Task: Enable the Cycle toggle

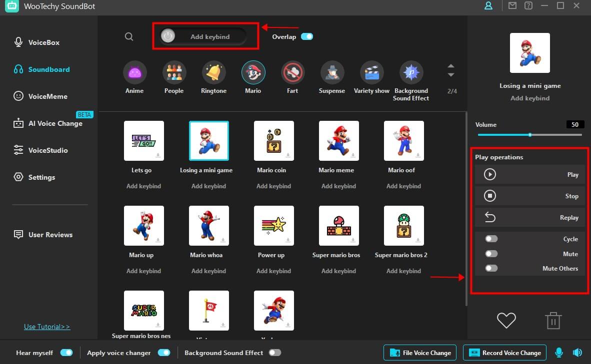Action: tap(491, 239)
